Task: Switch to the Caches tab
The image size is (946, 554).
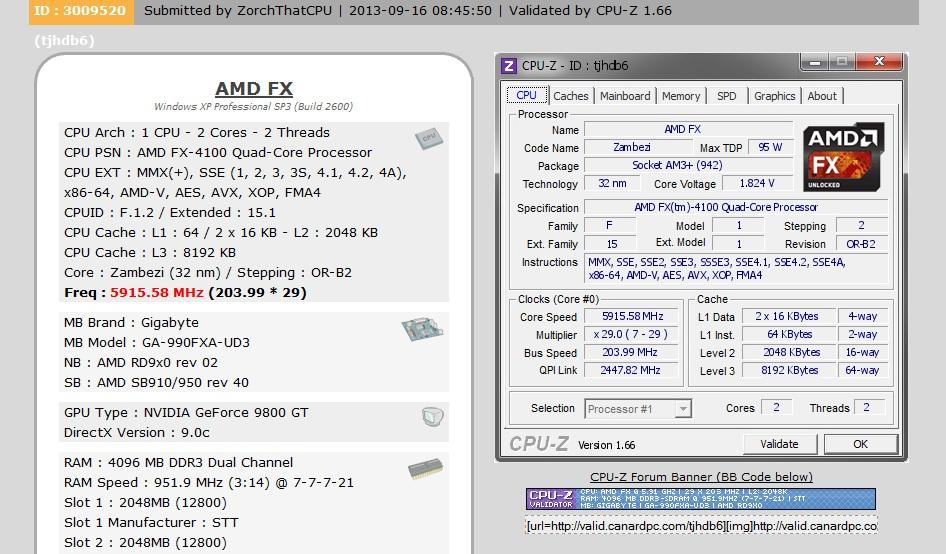Action: [570, 96]
